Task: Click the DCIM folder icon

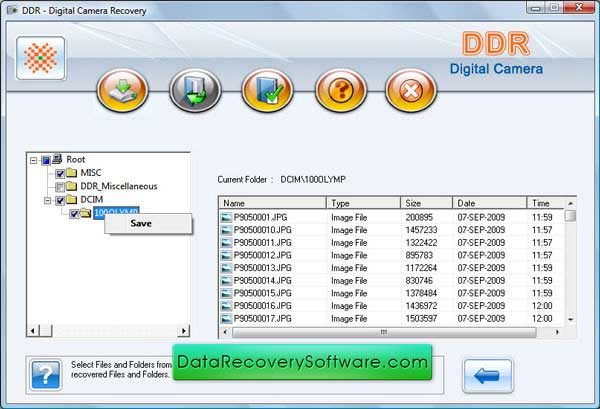Action: [72, 199]
